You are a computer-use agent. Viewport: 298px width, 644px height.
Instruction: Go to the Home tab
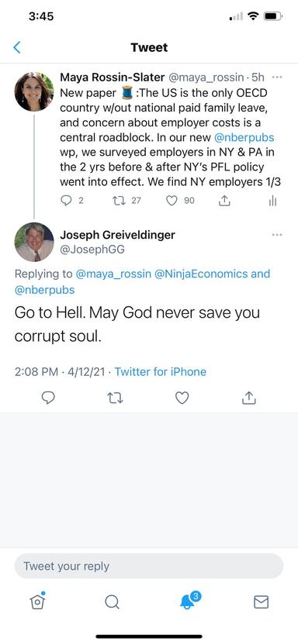click(x=37, y=601)
